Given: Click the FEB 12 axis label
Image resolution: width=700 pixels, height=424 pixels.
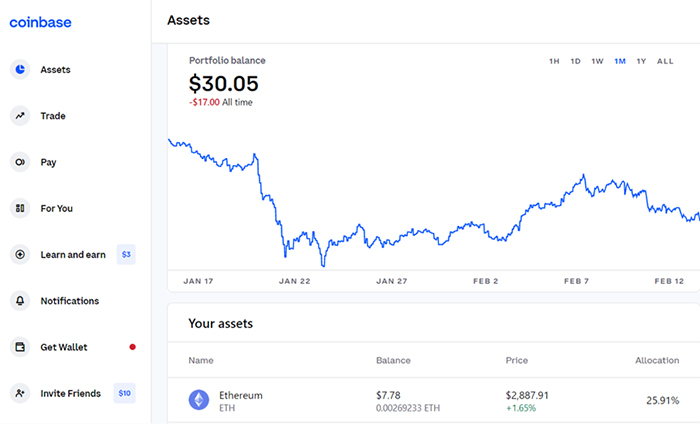Looking at the screenshot, I should [669, 281].
